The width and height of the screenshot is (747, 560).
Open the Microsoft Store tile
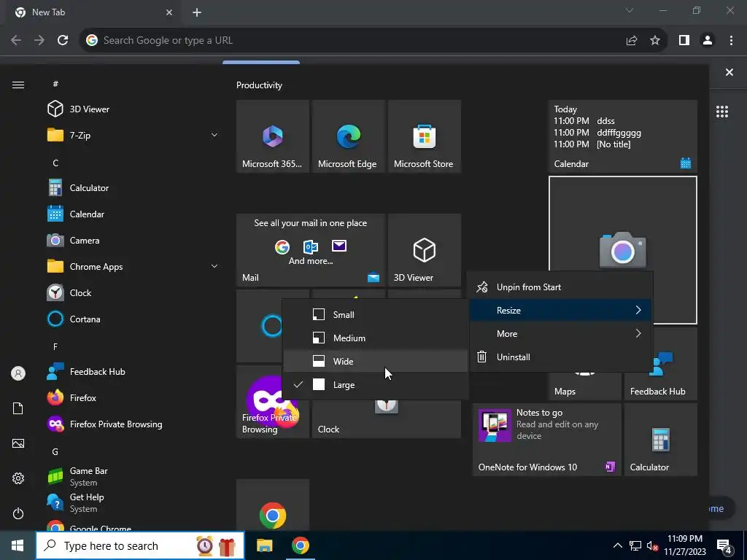pos(425,136)
